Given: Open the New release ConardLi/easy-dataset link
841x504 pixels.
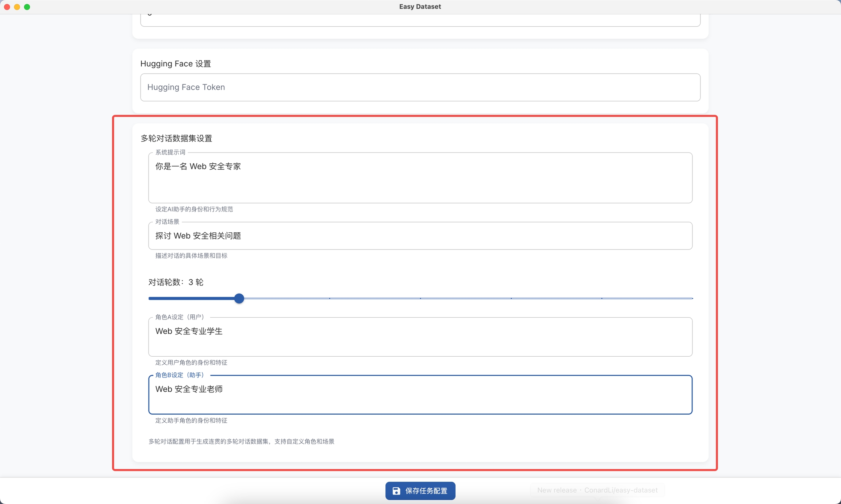Looking at the screenshot, I should [597, 490].
